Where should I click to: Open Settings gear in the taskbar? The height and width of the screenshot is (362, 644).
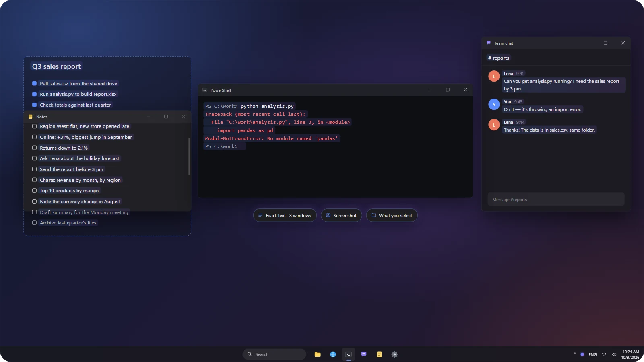click(x=394, y=354)
